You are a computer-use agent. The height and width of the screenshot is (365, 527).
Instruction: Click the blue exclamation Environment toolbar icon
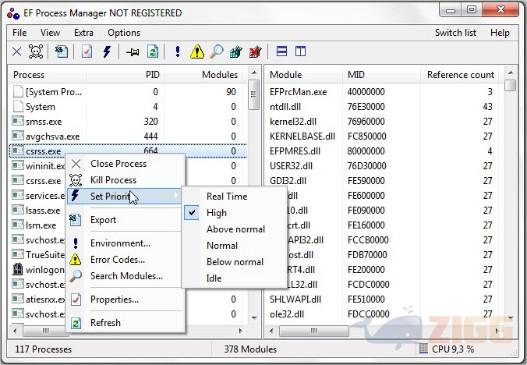177,52
